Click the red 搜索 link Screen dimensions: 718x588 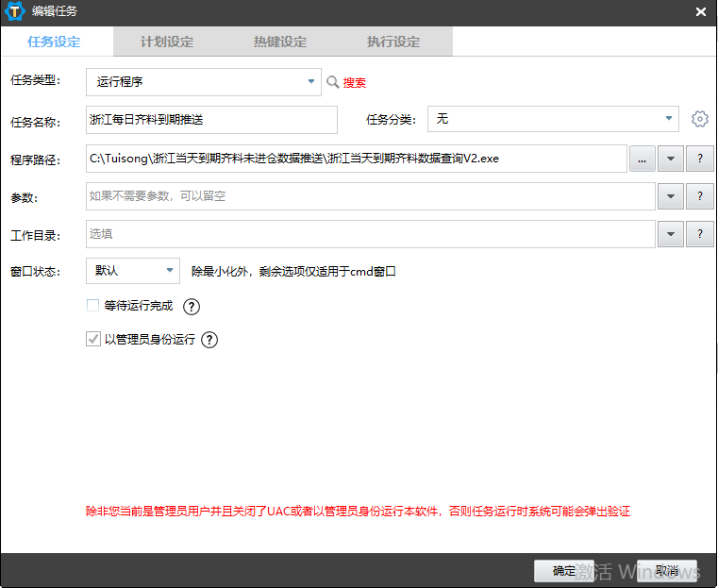point(355,83)
